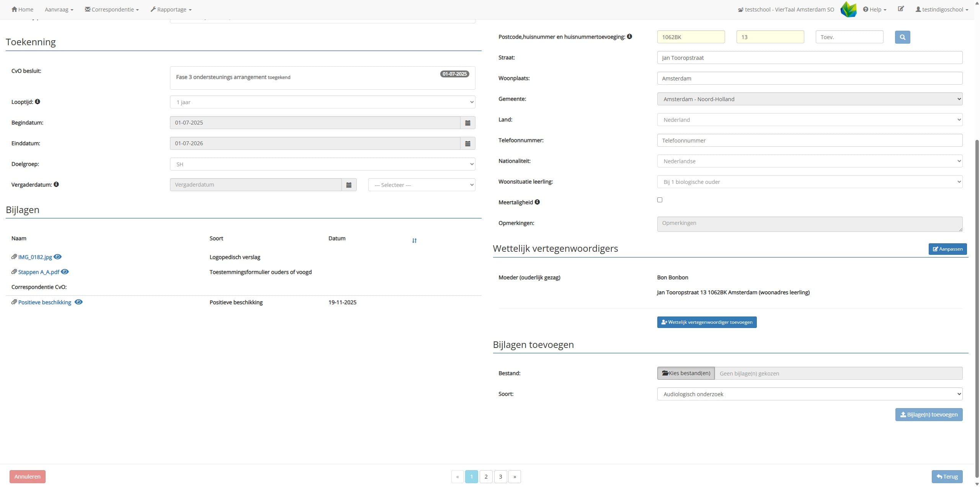Click the Woonplaats input field

click(810, 78)
